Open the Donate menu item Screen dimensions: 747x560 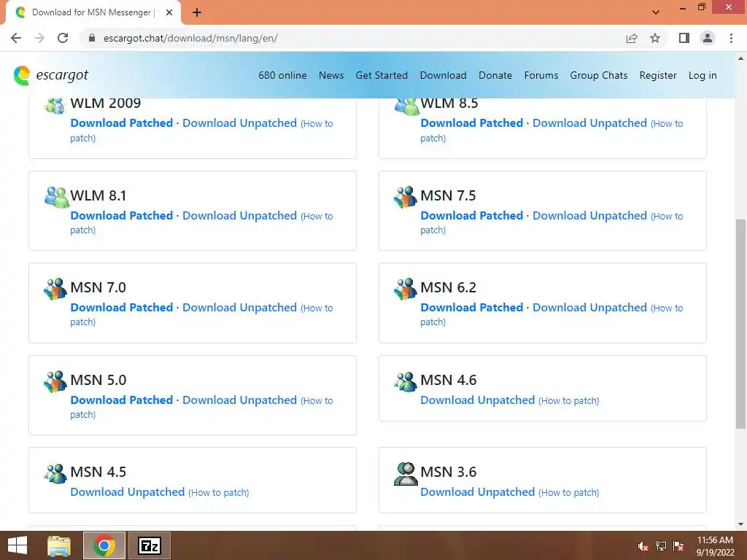[495, 75]
